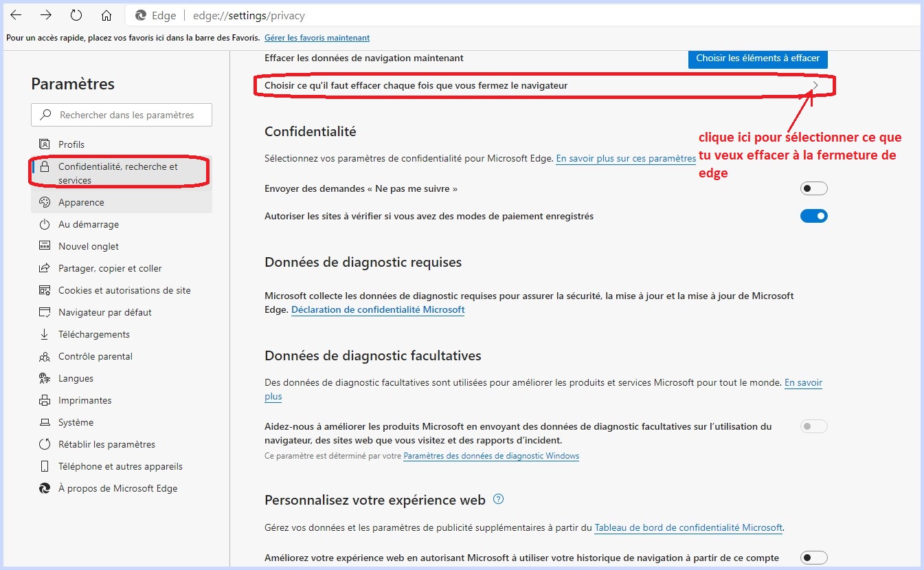Click the magnifier icon in settings search
Screen dimensions: 924x570
46,115
